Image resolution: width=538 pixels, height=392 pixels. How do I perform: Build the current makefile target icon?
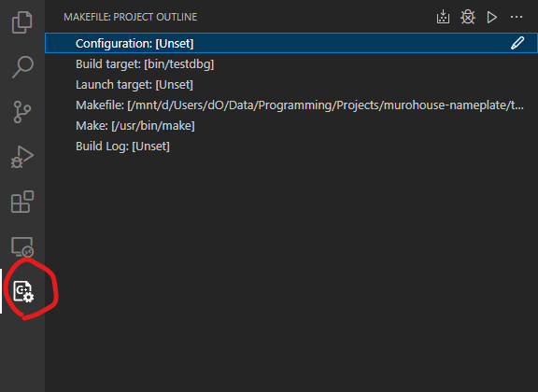click(x=443, y=17)
